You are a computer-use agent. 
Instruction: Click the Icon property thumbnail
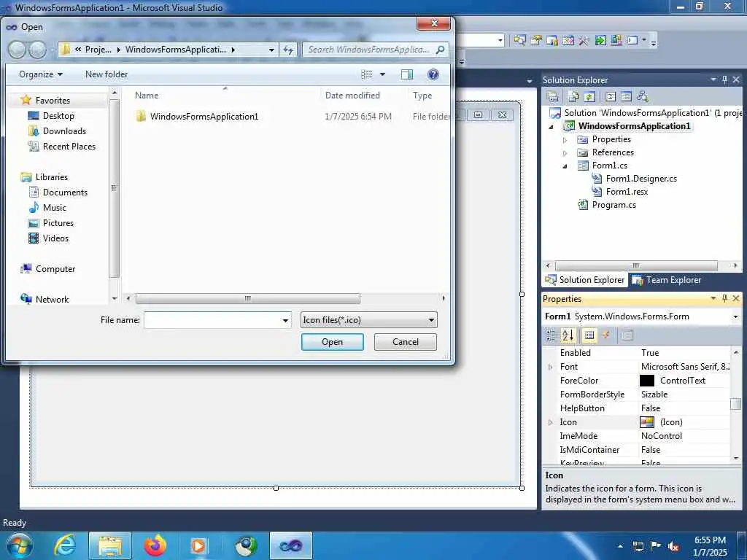tap(646, 422)
